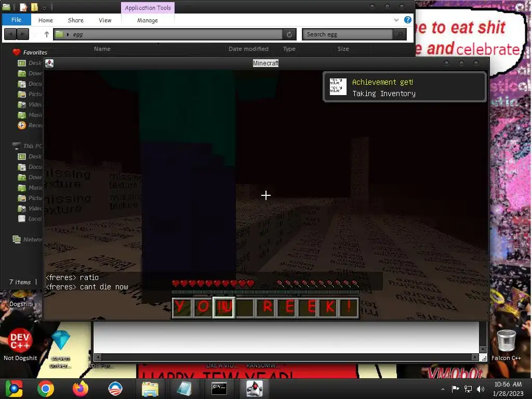Expand the Explorer ribbon with the chevron

pos(396,20)
